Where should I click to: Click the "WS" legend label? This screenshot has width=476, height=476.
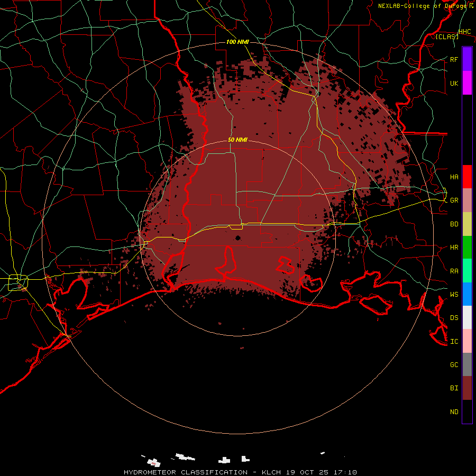[454, 294]
